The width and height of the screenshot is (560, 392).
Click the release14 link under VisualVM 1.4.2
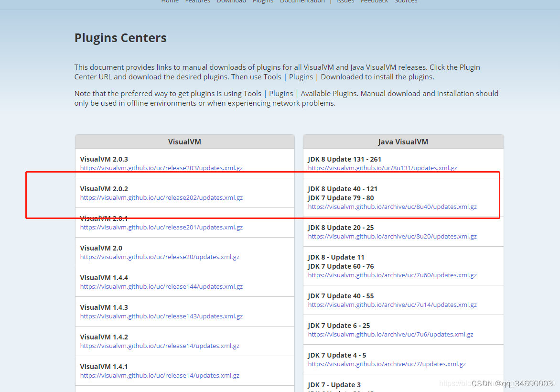pyautogui.click(x=160, y=346)
